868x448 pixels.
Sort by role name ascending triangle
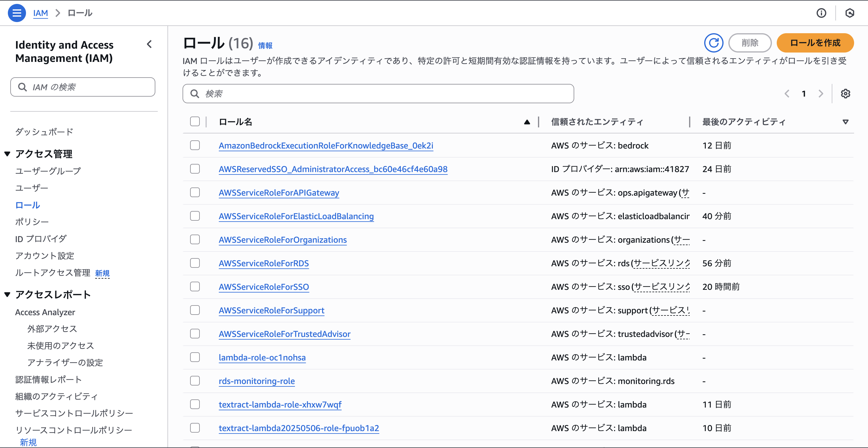(527, 122)
